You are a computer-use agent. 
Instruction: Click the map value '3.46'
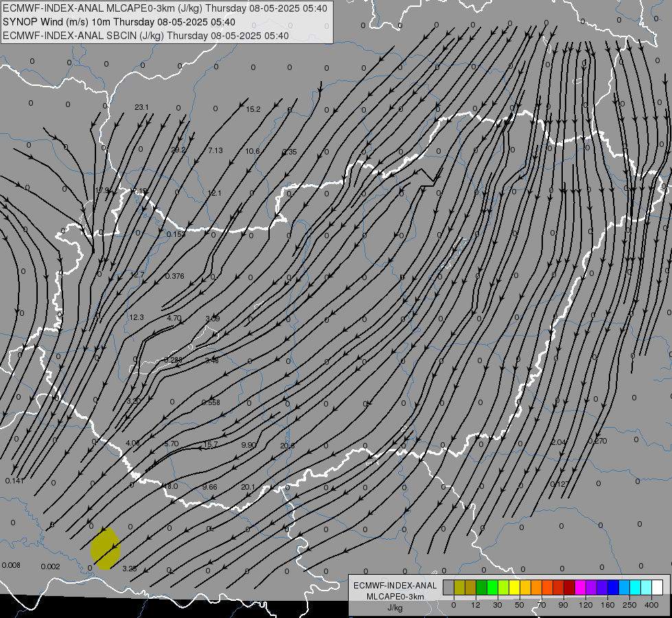point(211,360)
